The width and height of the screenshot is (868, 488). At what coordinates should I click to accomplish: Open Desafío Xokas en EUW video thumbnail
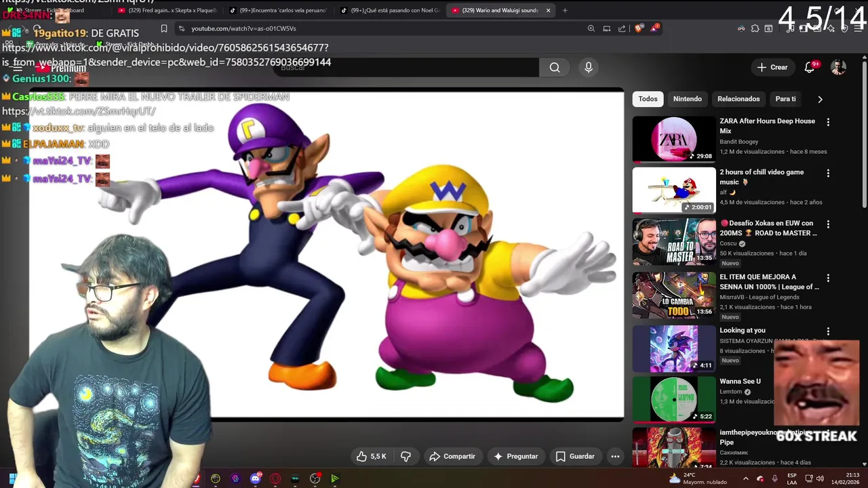(674, 241)
